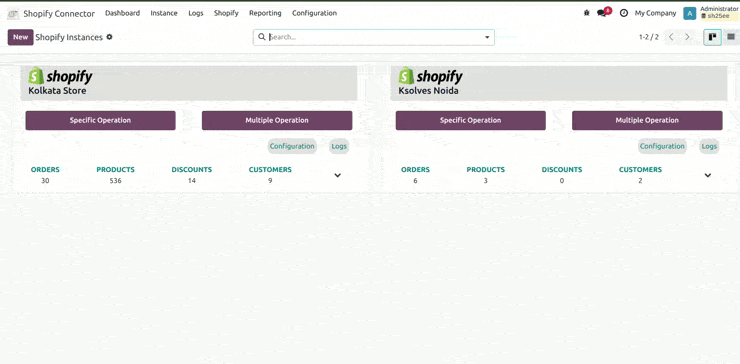Viewport: 740px width, 364px height.
Task: Open the Instance menu
Action: click(164, 13)
